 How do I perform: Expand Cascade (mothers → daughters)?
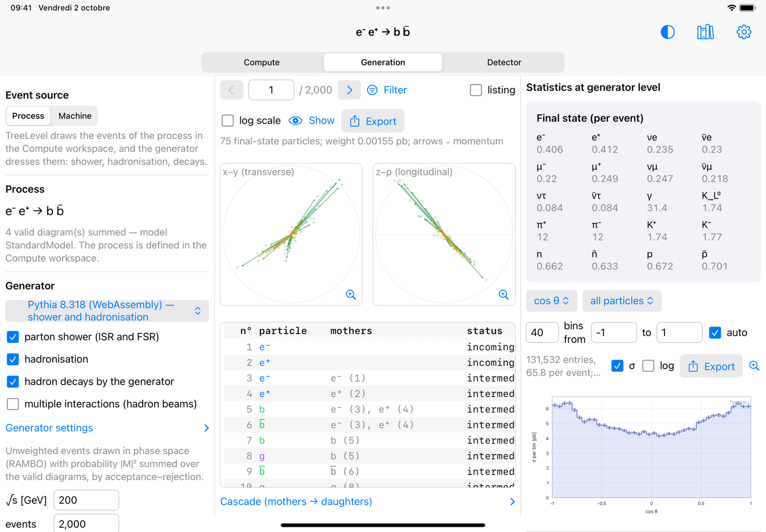point(368,501)
